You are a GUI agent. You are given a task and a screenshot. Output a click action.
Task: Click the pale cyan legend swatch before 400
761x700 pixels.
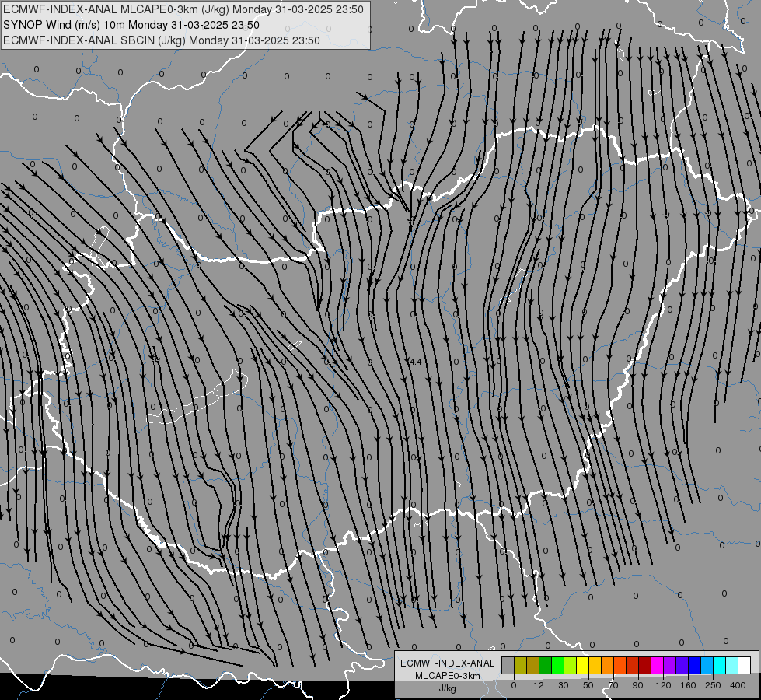732,666
